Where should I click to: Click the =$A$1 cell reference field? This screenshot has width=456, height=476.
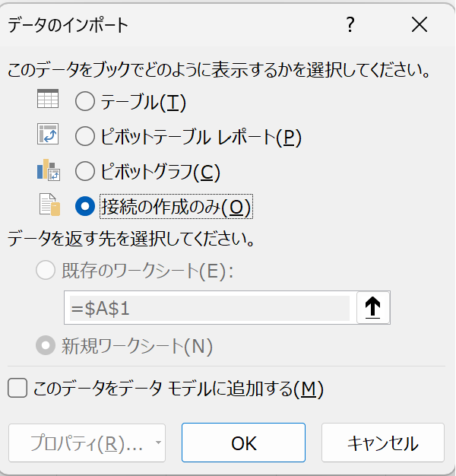(210, 309)
